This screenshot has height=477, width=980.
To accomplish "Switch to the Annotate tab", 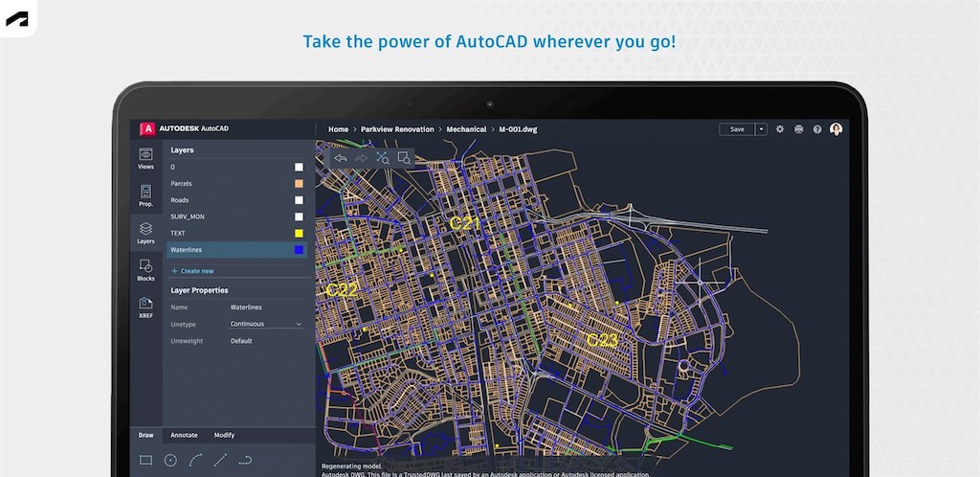I will click(184, 435).
